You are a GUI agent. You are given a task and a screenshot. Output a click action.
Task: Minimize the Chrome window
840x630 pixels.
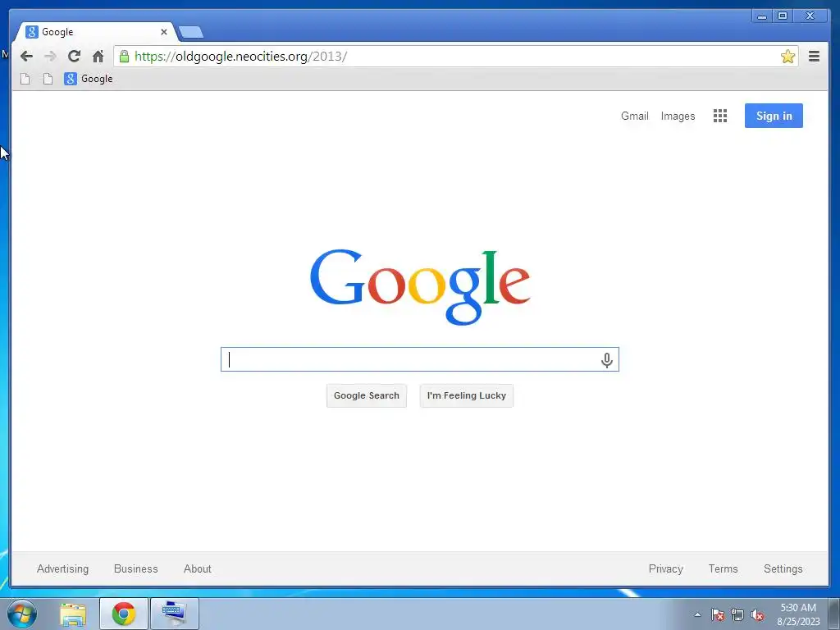(762, 16)
